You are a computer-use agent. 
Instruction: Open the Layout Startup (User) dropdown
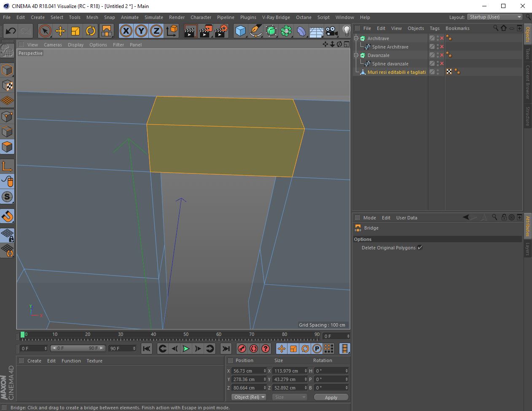click(495, 17)
